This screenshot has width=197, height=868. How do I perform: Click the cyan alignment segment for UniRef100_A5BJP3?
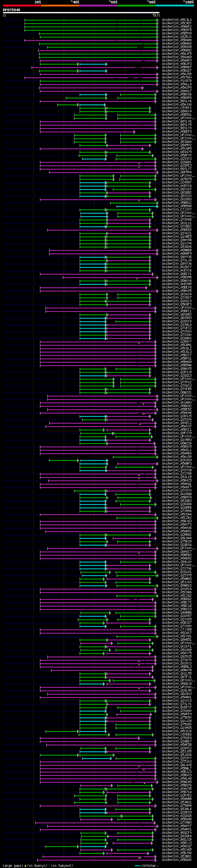pos(93,64)
